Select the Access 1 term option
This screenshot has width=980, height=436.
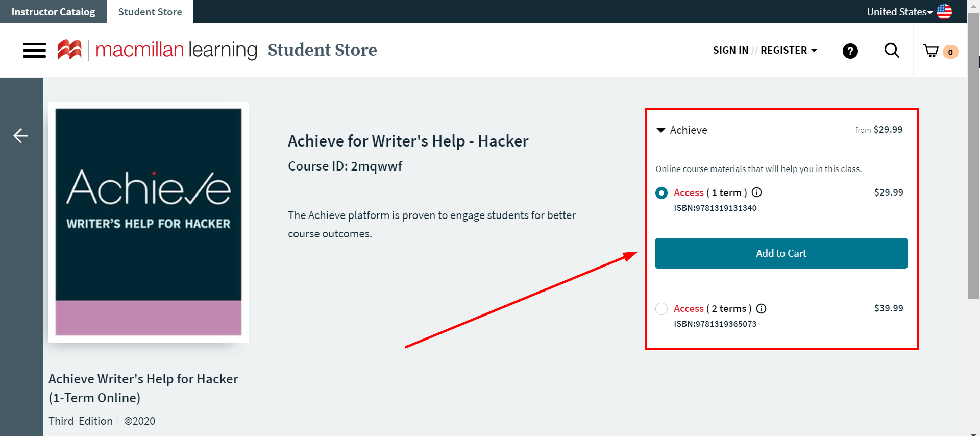point(661,193)
